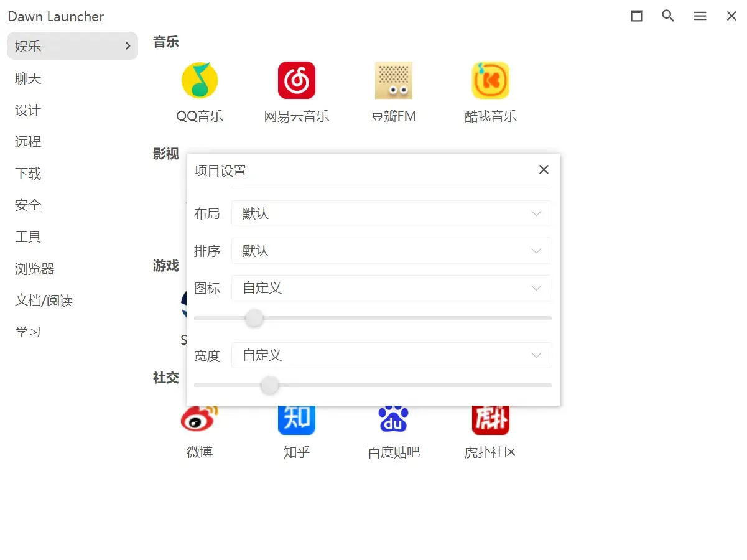Open 知乎 icon
This screenshot has height=560, width=747.
point(297,420)
